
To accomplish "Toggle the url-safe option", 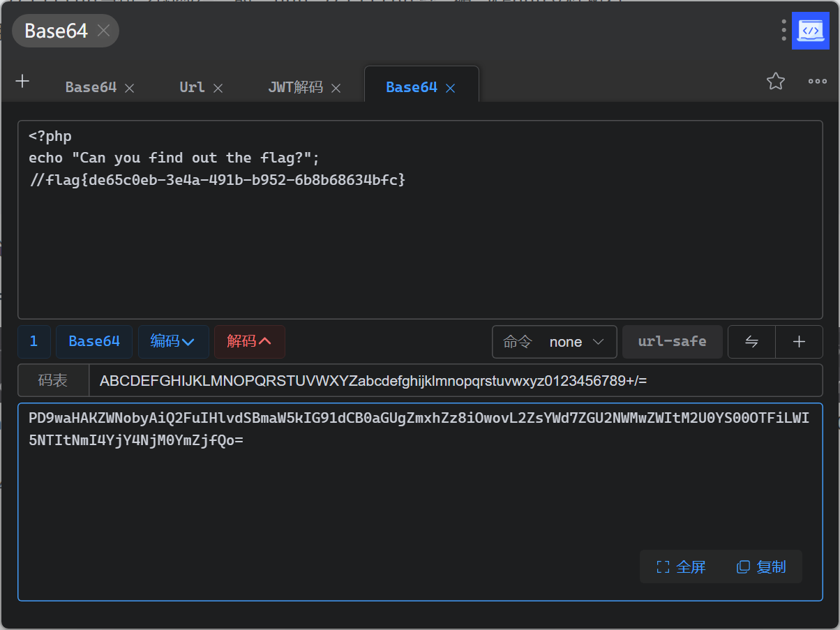I will coord(672,342).
